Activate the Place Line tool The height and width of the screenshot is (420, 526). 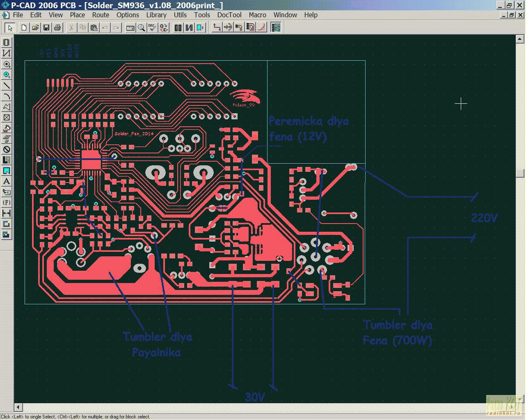[x=7, y=85]
